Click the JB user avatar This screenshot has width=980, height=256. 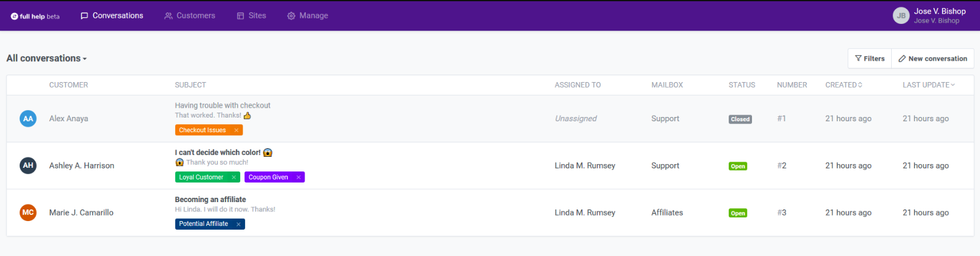tap(900, 16)
